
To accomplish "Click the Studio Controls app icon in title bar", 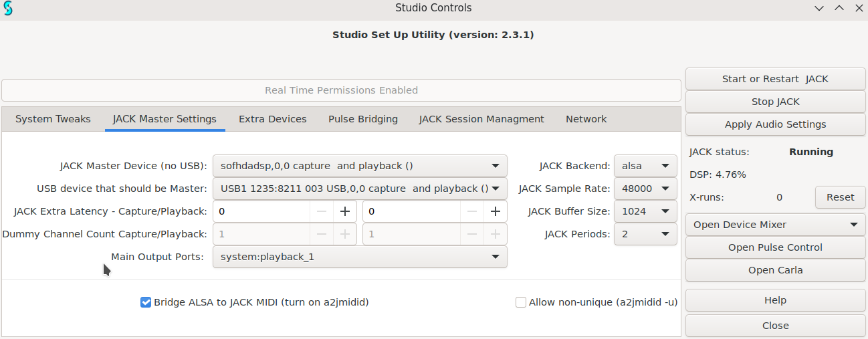I will 8,8.
